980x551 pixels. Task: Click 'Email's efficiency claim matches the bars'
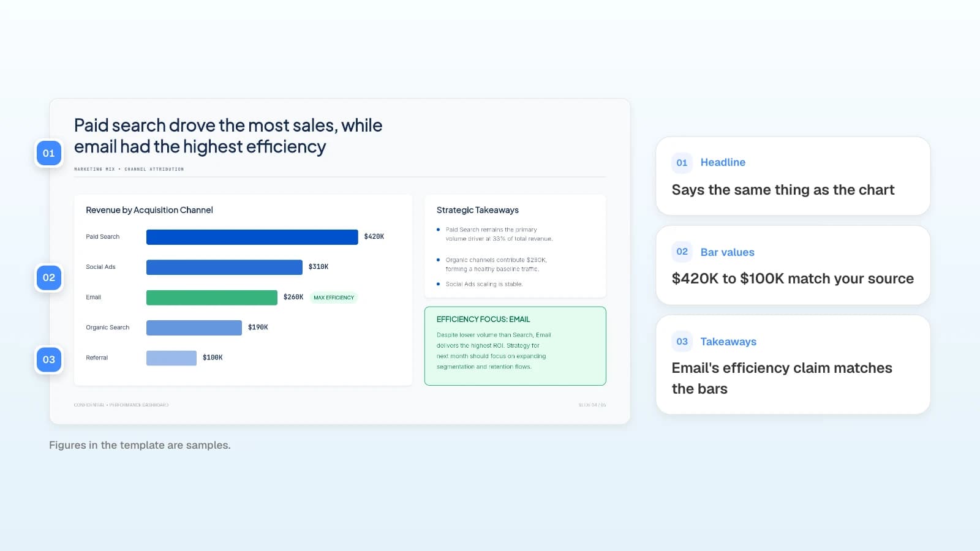[782, 378]
